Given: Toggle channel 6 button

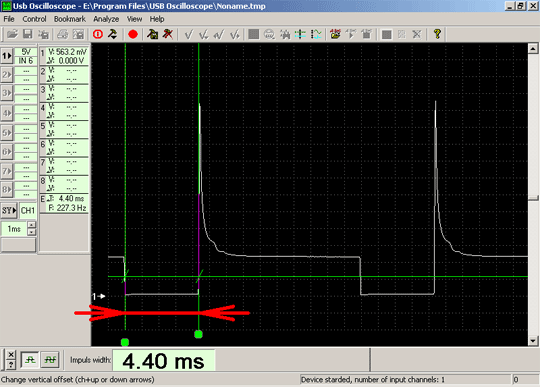Looking at the screenshot, I should pos(7,151).
